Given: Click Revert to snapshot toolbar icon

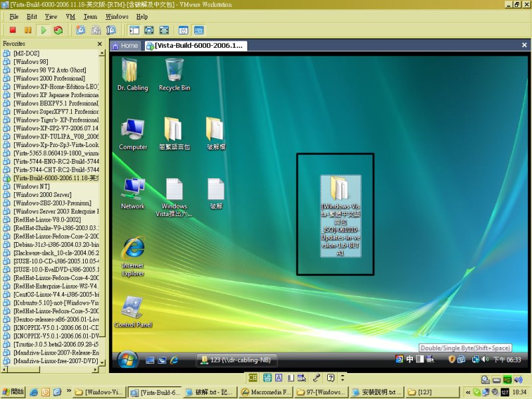Looking at the screenshot, I should pyautogui.click(x=96, y=30).
